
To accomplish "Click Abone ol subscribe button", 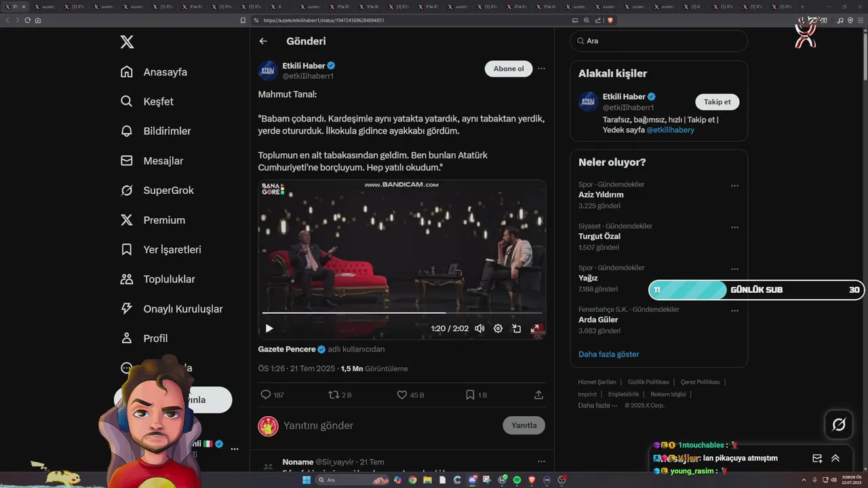I will click(509, 68).
